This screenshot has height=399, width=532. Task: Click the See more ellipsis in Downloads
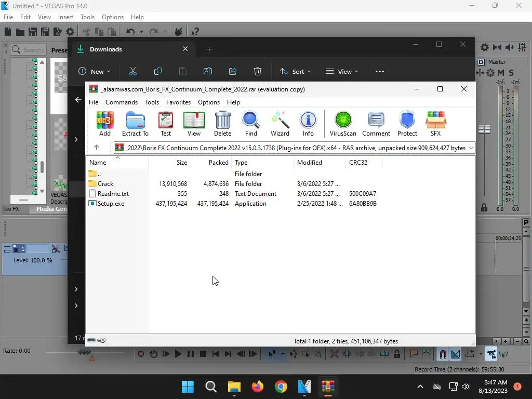[x=380, y=71]
